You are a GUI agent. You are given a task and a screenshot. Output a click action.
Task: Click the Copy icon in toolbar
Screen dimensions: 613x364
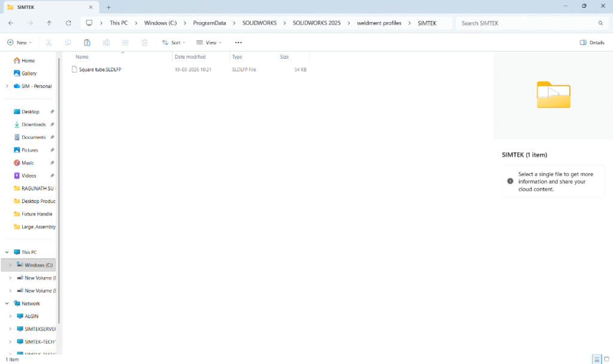(x=68, y=43)
